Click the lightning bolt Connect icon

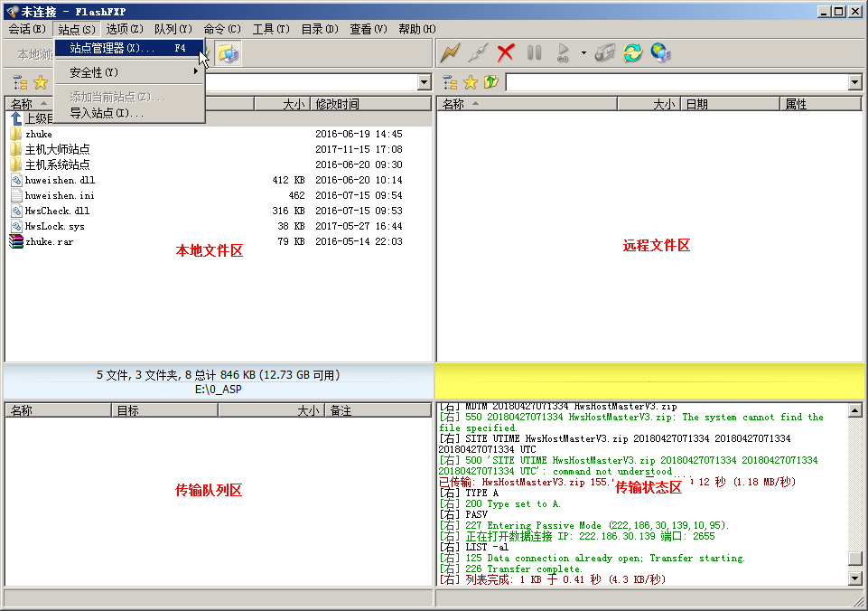click(450, 52)
